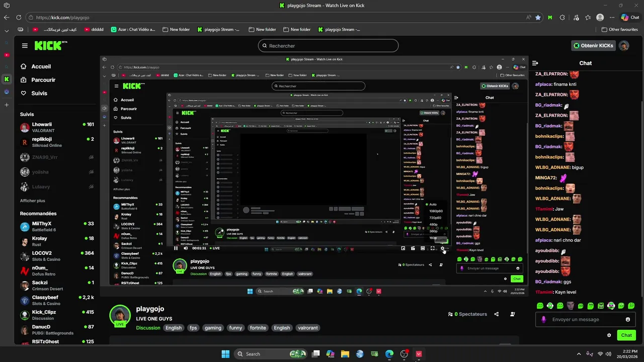
Task: Click the green M extension icon
Action: click(550, 17)
